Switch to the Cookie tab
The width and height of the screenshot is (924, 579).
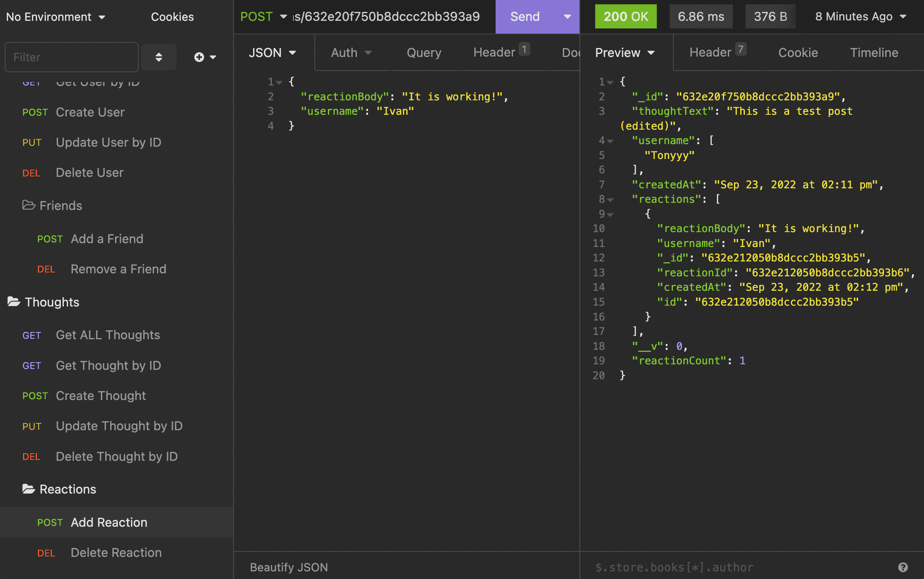798,53
